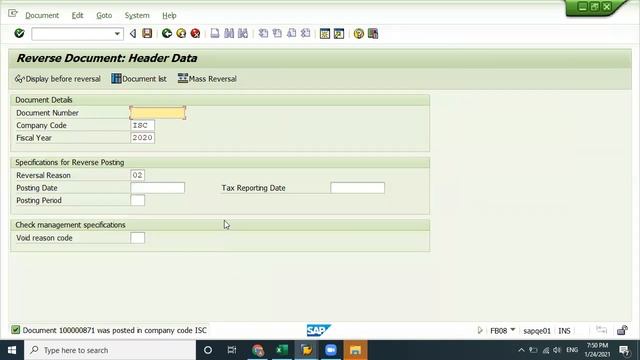Click the yellow Exit icon
The width and height of the screenshot is (640, 360).
click(x=181, y=33)
